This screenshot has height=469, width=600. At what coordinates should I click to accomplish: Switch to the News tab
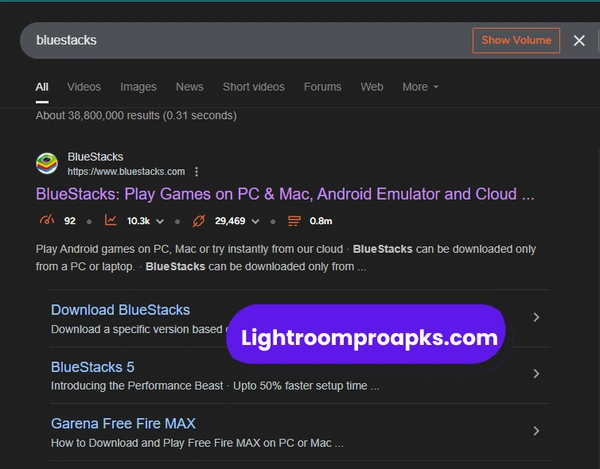pyautogui.click(x=189, y=87)
